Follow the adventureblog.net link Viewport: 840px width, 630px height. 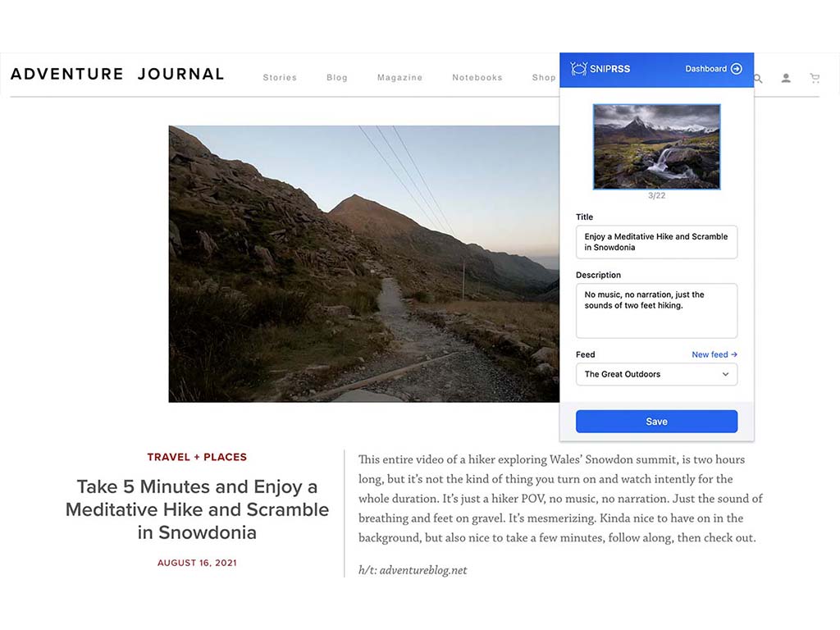point(423,570)
